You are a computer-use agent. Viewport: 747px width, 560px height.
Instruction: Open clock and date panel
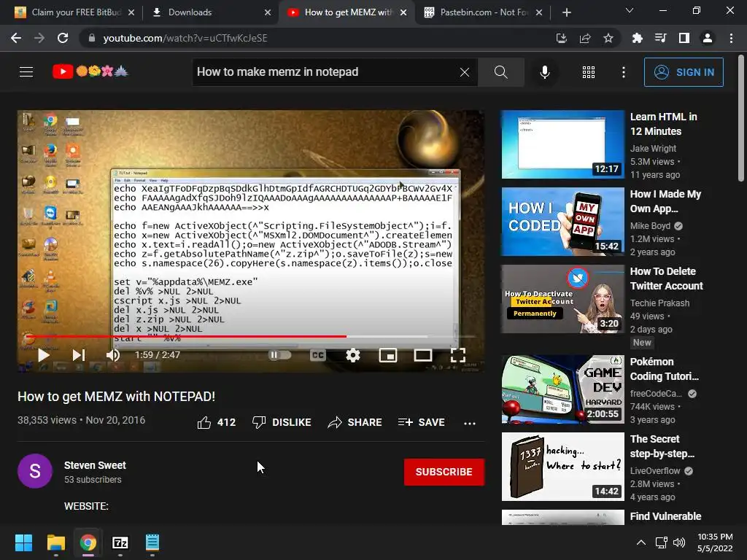(715, 542)
